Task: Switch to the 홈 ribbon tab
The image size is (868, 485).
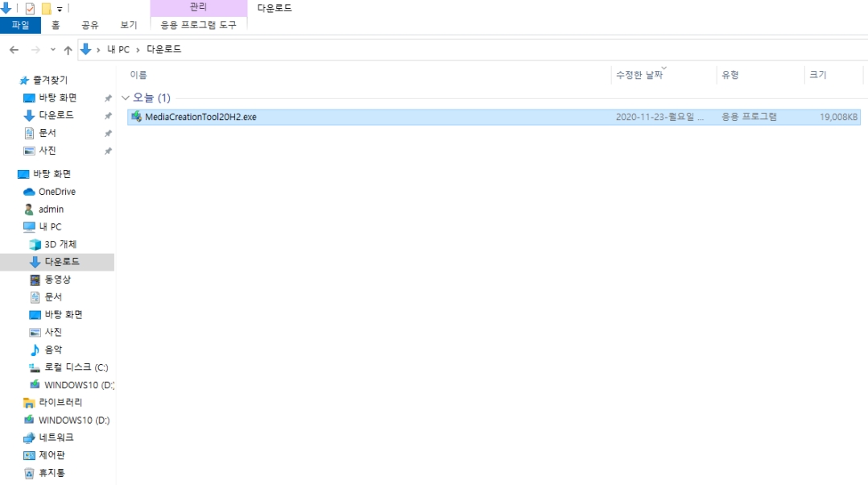Action: [56, 25]
